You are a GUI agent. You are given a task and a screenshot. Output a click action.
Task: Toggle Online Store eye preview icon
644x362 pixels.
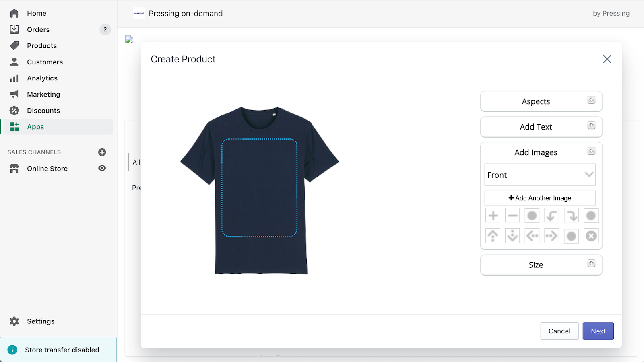(102, 168)
